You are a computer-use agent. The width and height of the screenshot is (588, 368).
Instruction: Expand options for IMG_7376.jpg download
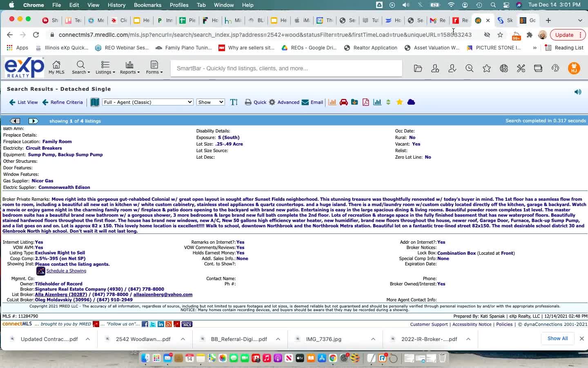[373, 339]
